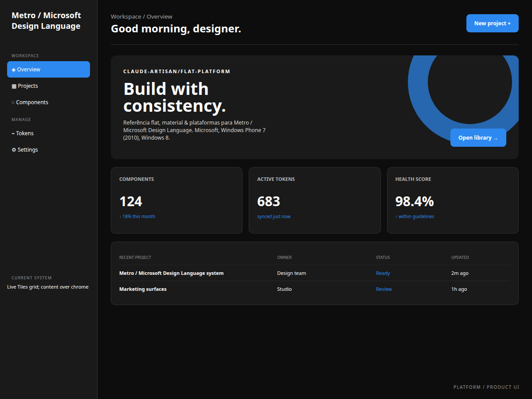Click the Overview diamond icon in sidebar
This screenshot has height=399, width=532.
pyautogui.click(x=13, y=70)
